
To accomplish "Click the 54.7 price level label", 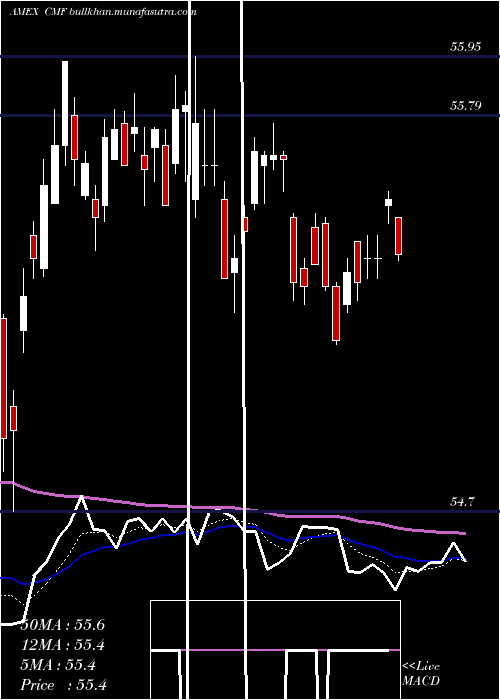I will point(462,502).
